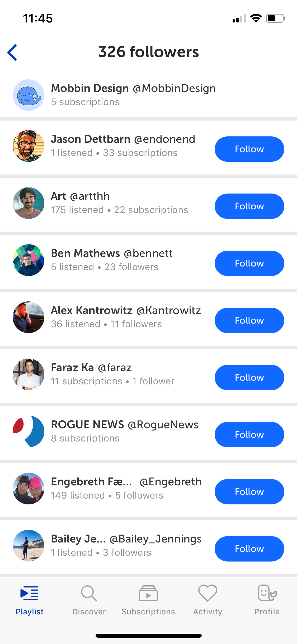Tap Mobbin Design whale avatar
297x644 pixels.
(x=29, y=95)
